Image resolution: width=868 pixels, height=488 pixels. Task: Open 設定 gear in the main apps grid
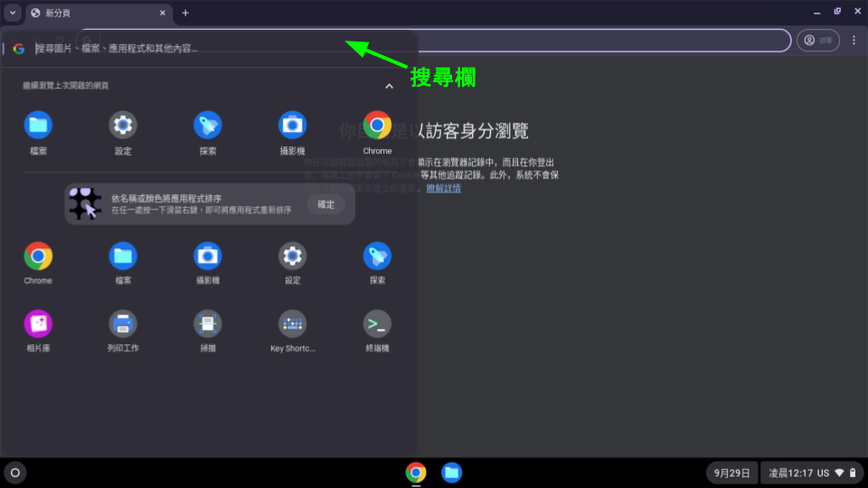tap(292, 256)
